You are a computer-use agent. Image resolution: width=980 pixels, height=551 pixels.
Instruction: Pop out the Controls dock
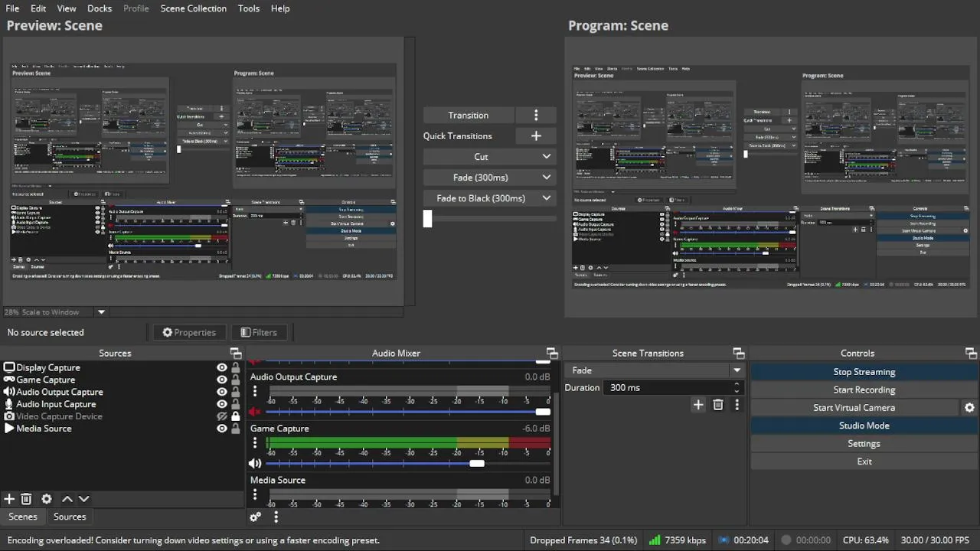pos(971,353)
